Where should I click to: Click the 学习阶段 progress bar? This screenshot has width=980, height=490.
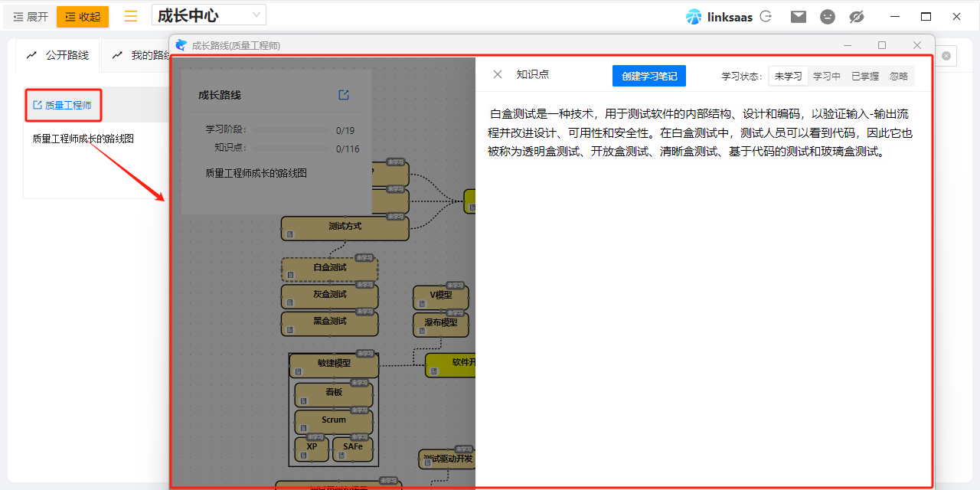(292, 130)
